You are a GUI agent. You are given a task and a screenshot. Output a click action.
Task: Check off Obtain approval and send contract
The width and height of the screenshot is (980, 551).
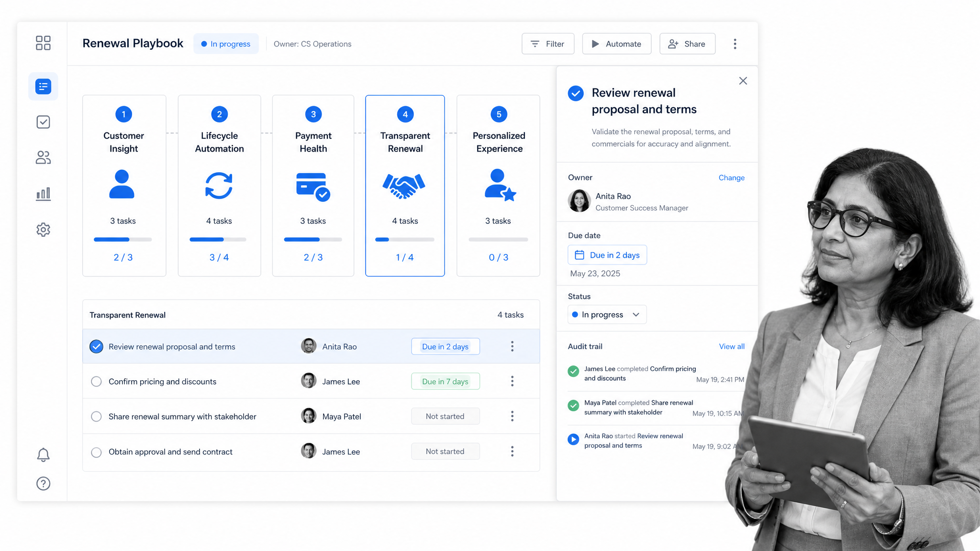coord(96,452)
